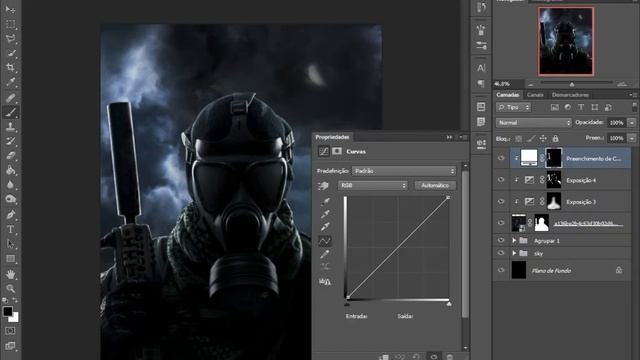The height and width of the screenshot is (360, 640).
Task: Filter layers by type layers
Action: (x=581, y=107)
